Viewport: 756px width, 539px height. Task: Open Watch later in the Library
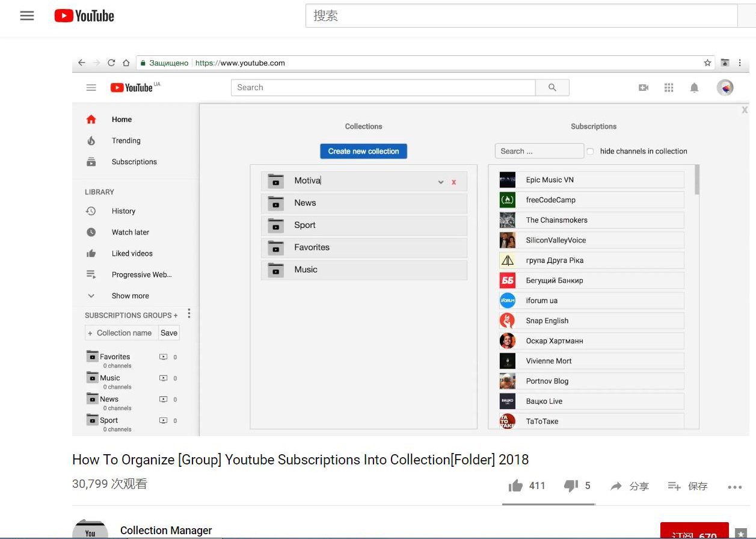pyautogui.click(x=130, y=232)
